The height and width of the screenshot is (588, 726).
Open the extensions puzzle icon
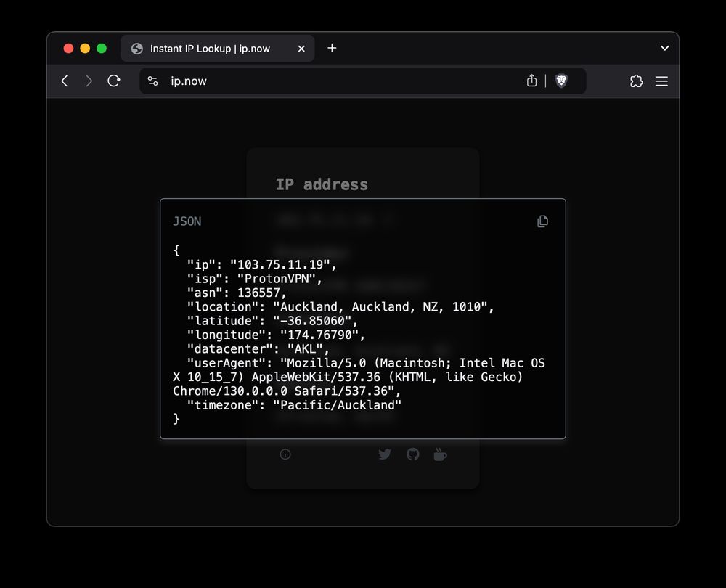click(636, 81)
